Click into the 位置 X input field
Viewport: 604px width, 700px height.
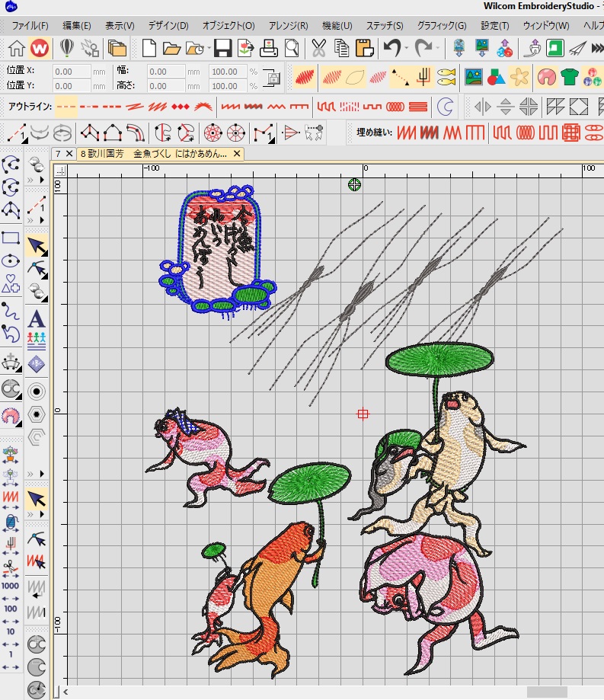pos(72,72)
